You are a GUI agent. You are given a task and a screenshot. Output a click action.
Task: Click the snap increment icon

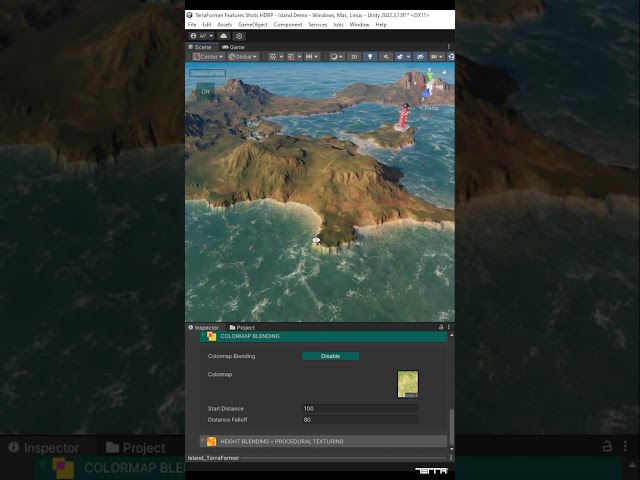(x=309, y=57)
